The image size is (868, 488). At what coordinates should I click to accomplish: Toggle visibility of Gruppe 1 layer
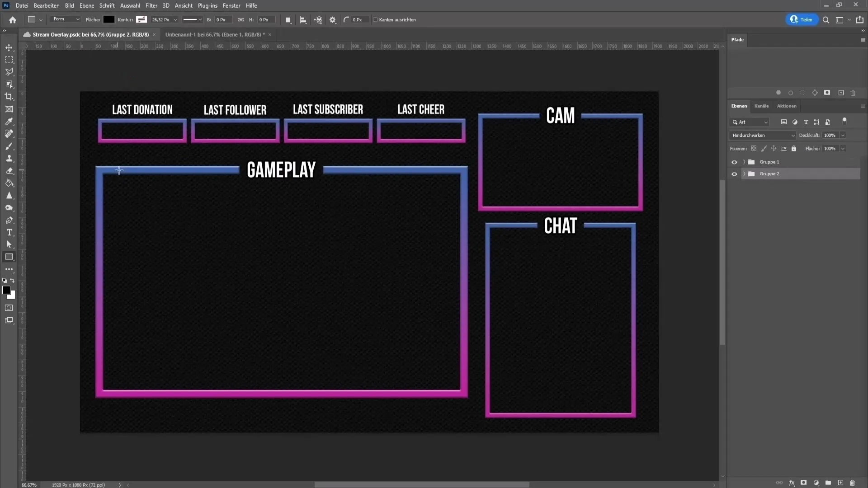coord(734,162)
